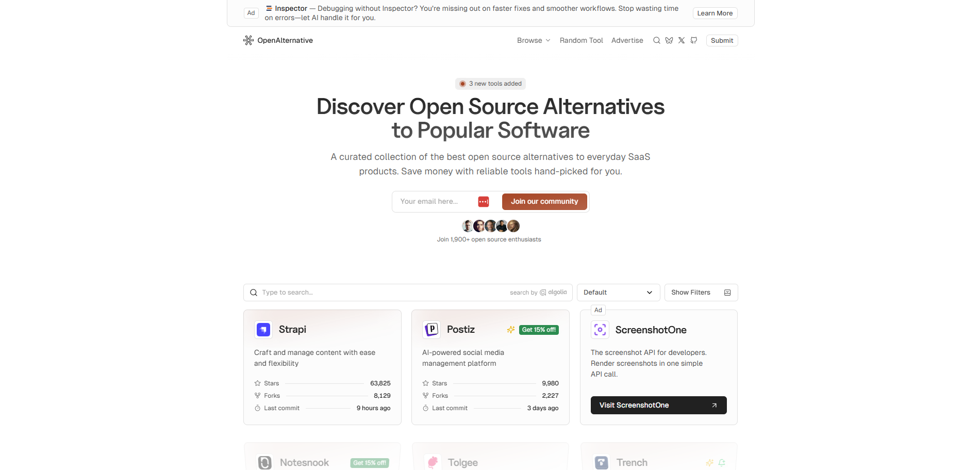Click the Get 15% off badge on Postiz
Image resolution: width=980 pixels, height=470 pixels.
(539, 330)
